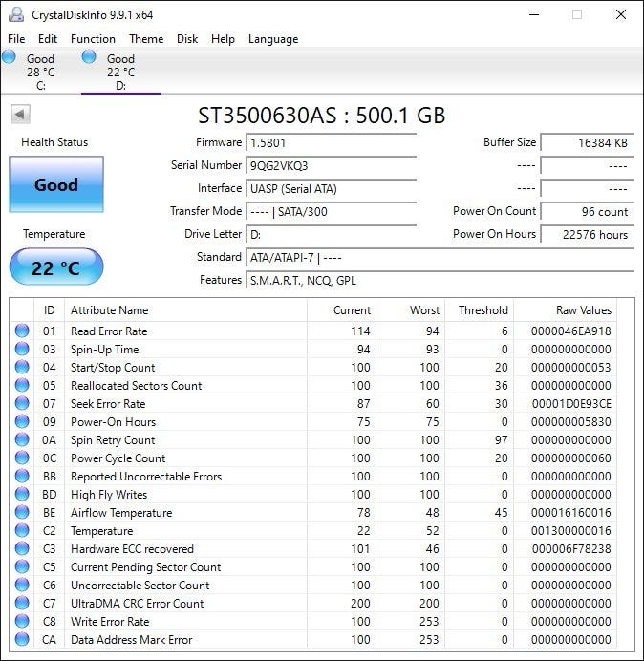Open the Theme menu
Viewport: 644px width, 661px height.
(146, 39)
